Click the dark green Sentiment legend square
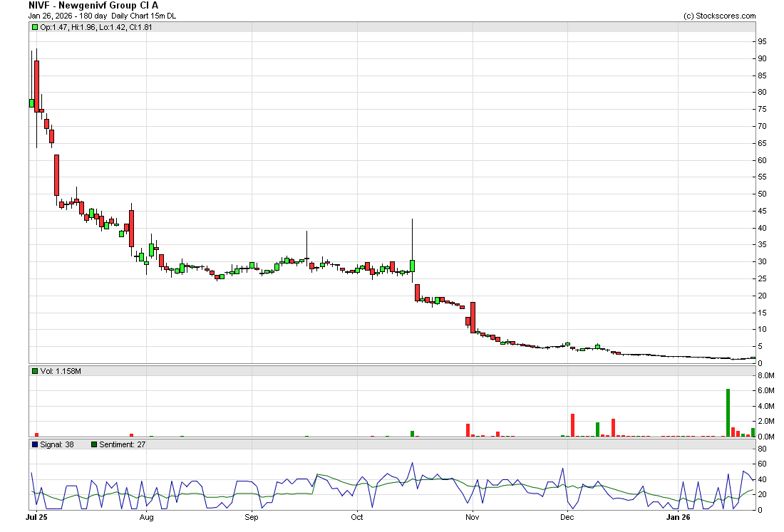 (x=94, y=444)
